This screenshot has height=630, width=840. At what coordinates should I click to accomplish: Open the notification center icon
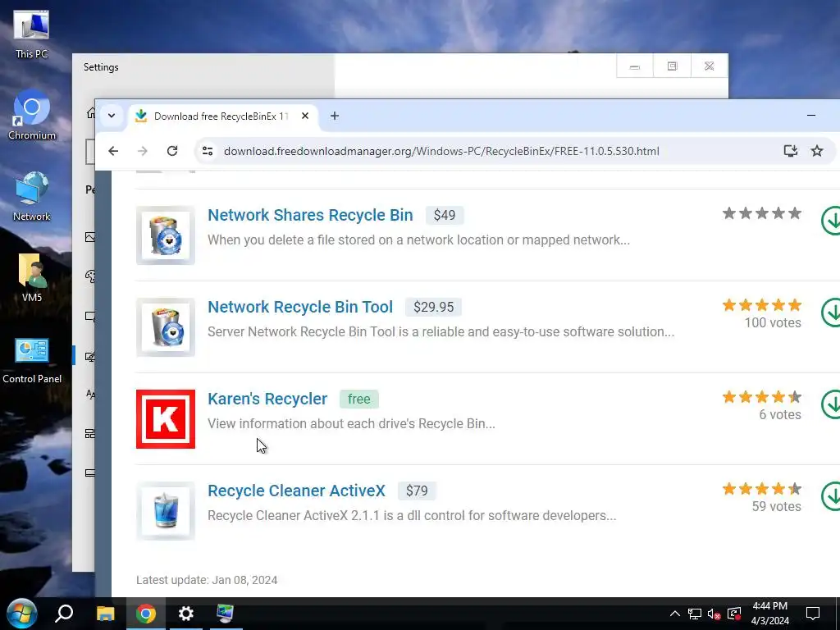(x=813, y=614)
